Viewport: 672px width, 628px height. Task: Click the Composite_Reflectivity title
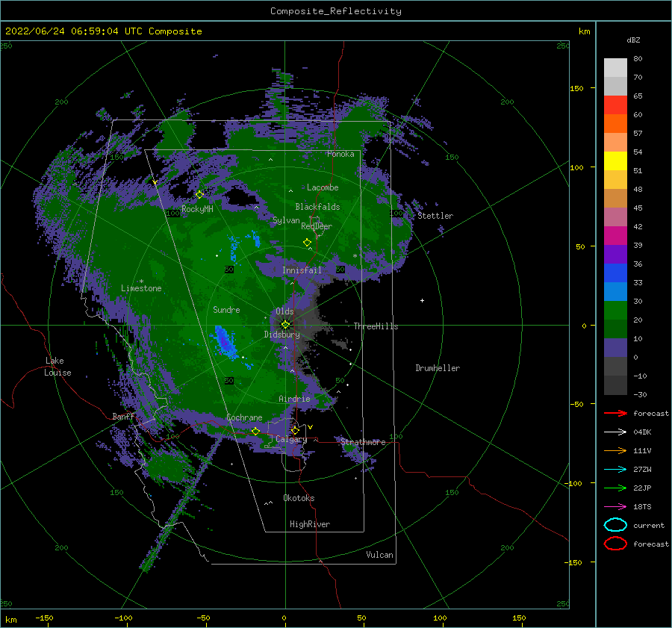(x=336, y=11)
